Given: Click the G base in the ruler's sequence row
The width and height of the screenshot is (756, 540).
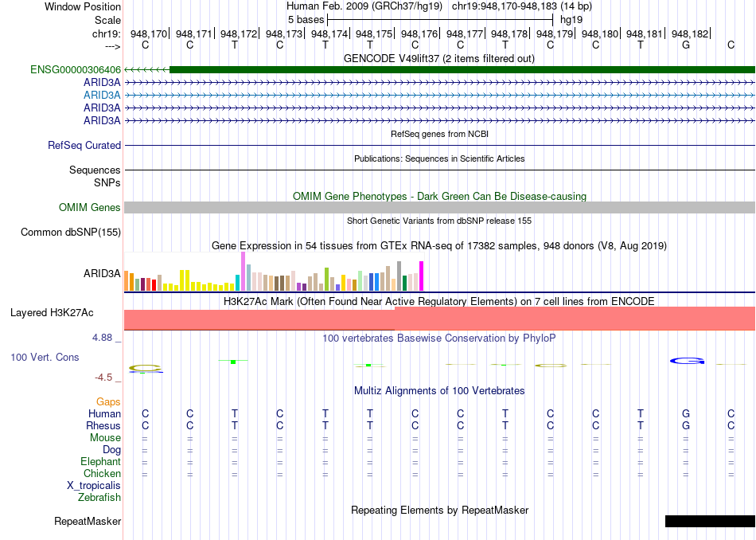Looking at the screenshot, I should 686,45.
